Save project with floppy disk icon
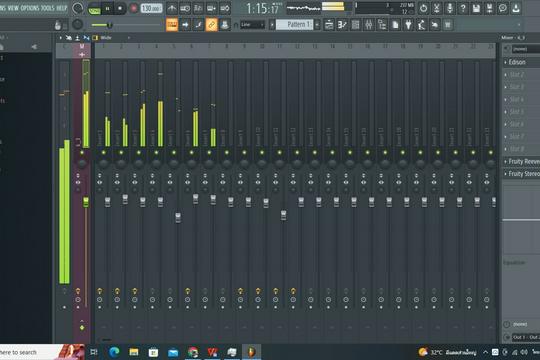The height and width of the screenshot is (360, 540). pyautogui.click(x=476, y=8)
